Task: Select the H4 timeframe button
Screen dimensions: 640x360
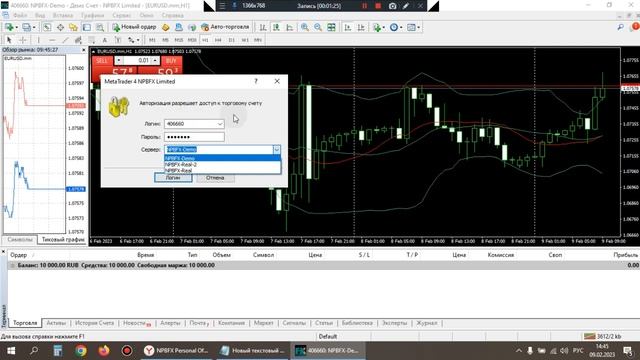Action: click(x=218, y=40)
